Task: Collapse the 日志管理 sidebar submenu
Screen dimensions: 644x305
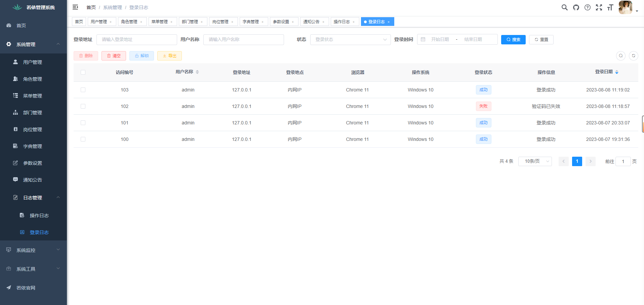Action: [33, 197]
